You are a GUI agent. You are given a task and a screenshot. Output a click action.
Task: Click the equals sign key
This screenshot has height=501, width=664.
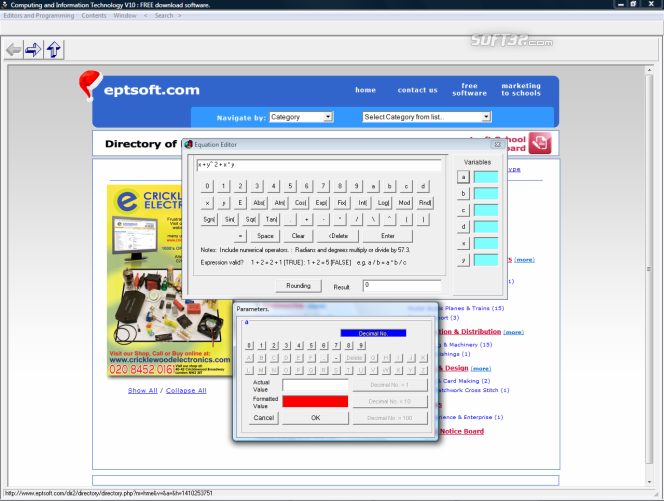pyautogui.click(x=240, y=236)
